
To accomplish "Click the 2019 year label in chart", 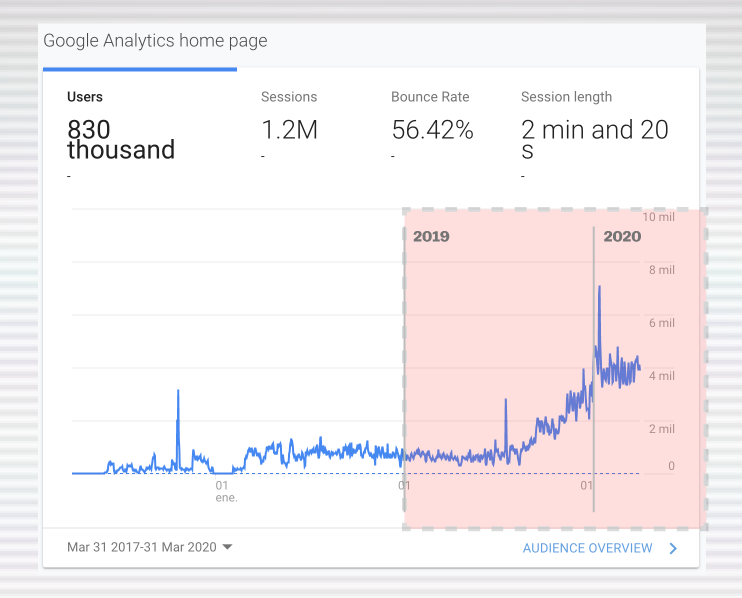I will (x=431, y=237).
